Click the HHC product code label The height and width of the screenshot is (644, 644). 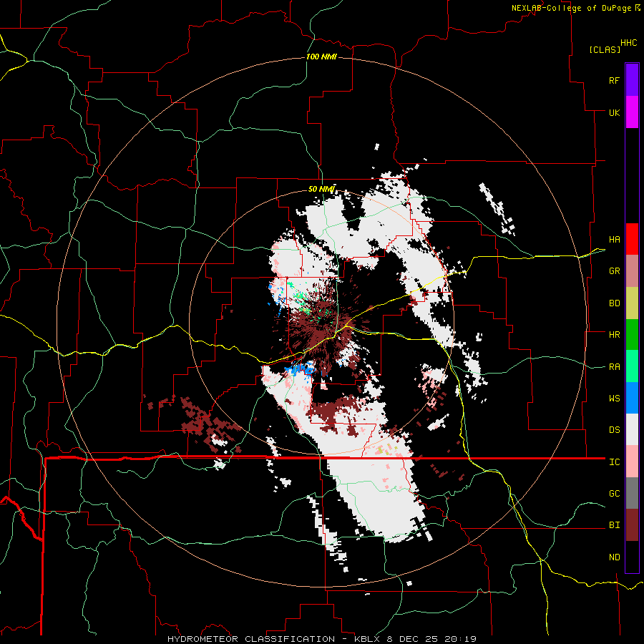coord(628,43)
